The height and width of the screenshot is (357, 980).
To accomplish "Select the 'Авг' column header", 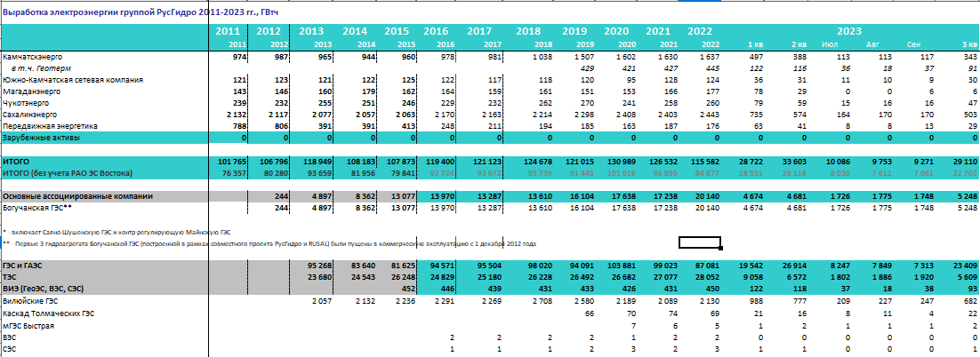I will 872,45.
